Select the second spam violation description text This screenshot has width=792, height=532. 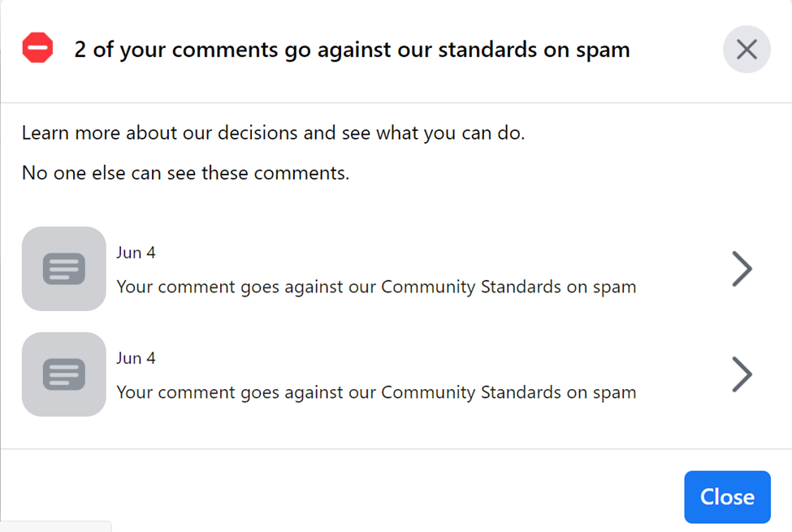point(376,392)
